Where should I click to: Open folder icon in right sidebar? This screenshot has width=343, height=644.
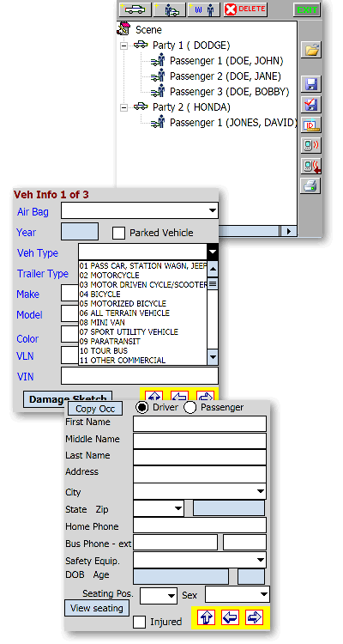tap(311, 50)
